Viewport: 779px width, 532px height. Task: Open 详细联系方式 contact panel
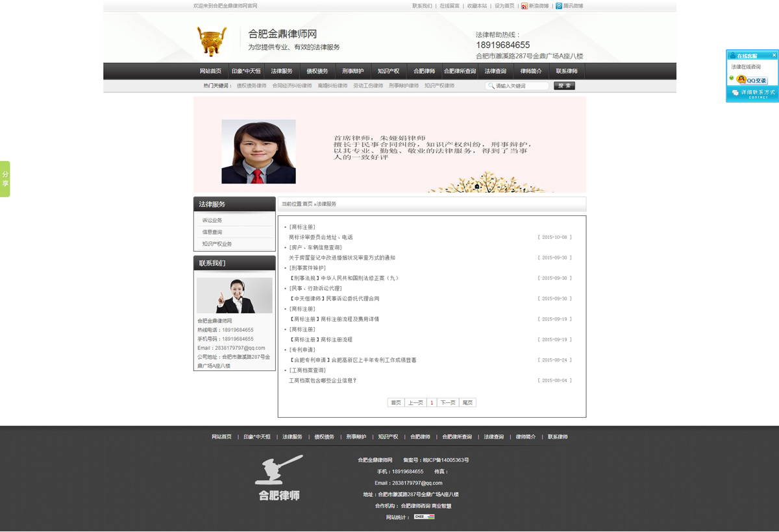[x=752, y=94]
